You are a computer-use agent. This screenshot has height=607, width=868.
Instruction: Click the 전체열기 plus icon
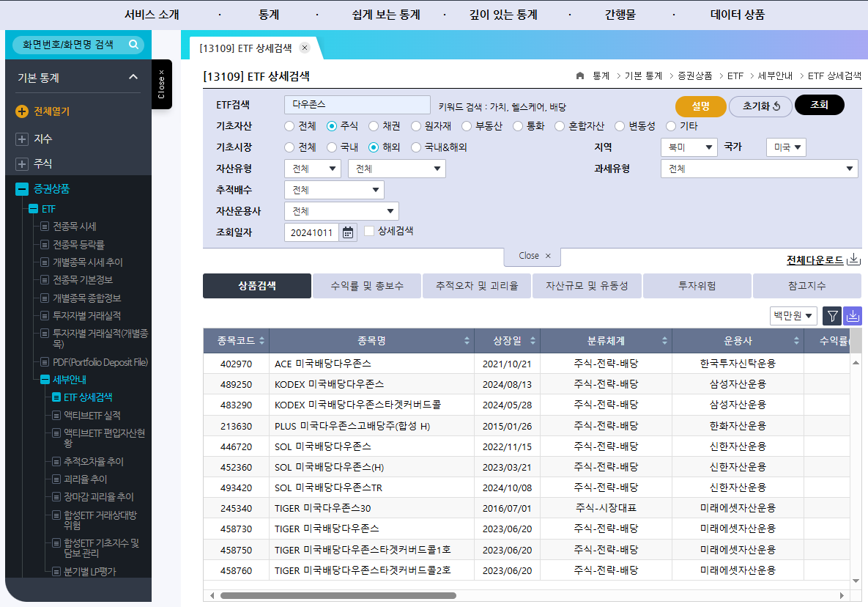pos(21,111)
